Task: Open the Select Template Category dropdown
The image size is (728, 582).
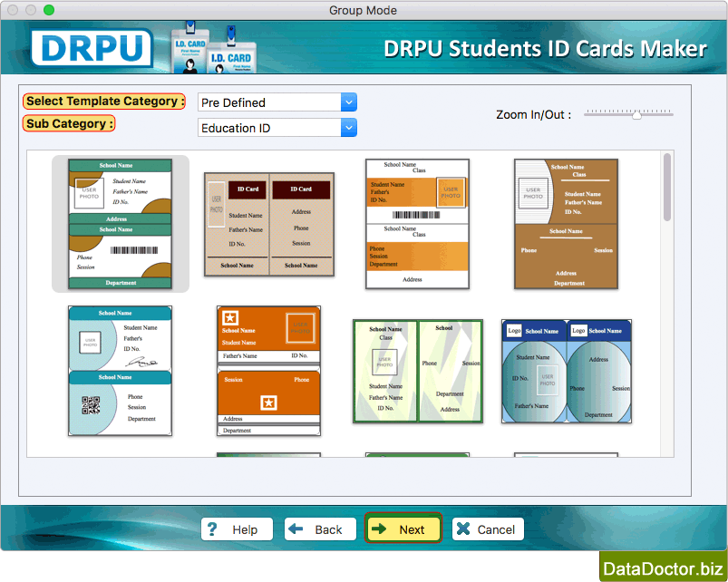Action: [277, 102]
